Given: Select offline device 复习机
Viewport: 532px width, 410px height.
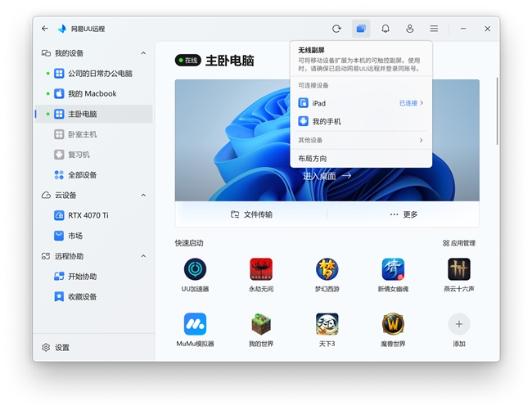Looking at the screenshot, I should click(x=93, y=155).
